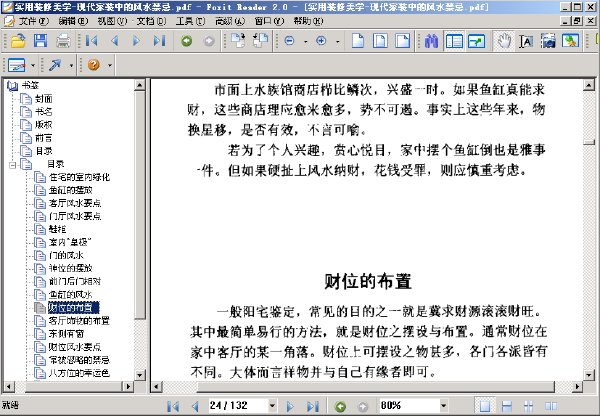Open the 住宅的室内绿化 bookmark
Viewport: 600px width, 416px height.
tap(79, 177)
